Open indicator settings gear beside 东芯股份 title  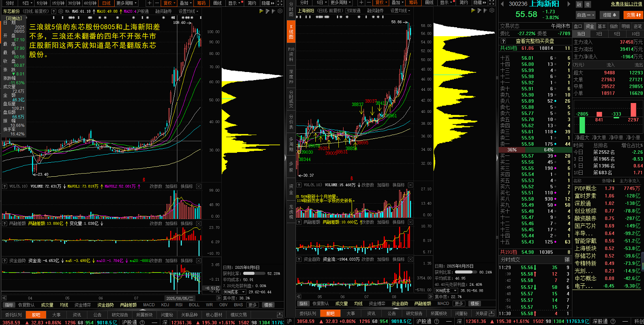click(x=61, y=12)
